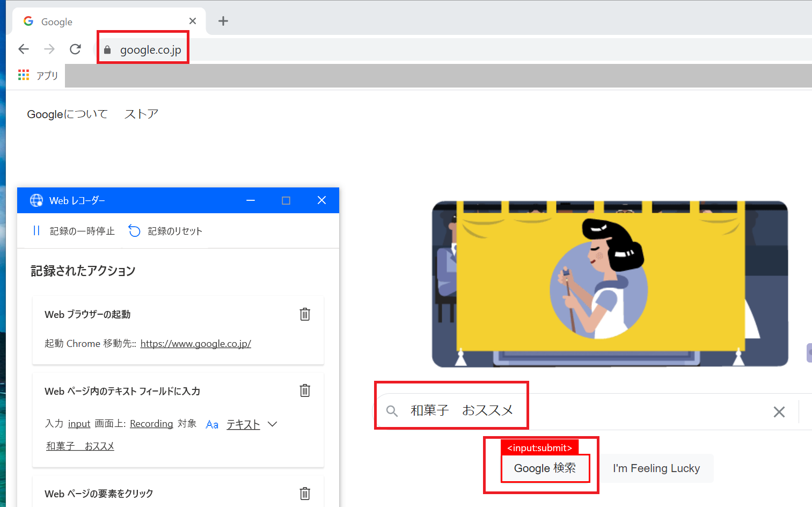Viewport: 812px width, 507px height.
Task: Open the https://www.google.co.jp/ link in recorder
Action: pyautogui.click(x=196, y=344)
